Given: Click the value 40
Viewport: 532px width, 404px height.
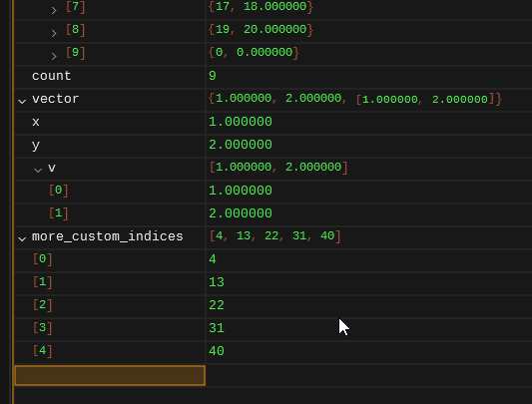Looking at the screenshot, I should [x=217, y=351].
